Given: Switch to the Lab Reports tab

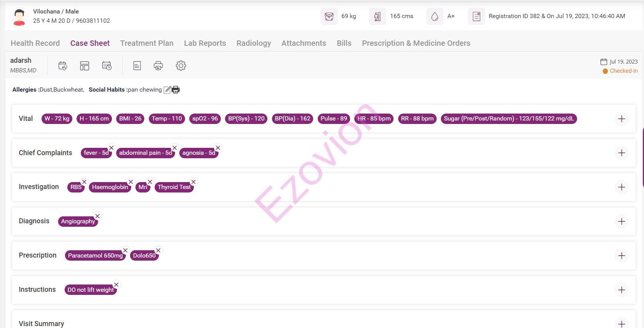Looking at the screenshot, I should 205,43.
